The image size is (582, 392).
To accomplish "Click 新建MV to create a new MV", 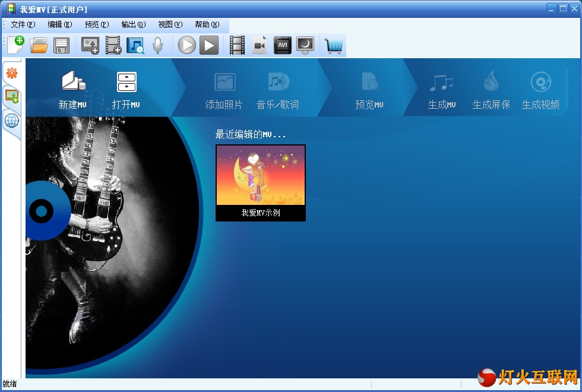I will pyautogui.click(x=72, y=90).
